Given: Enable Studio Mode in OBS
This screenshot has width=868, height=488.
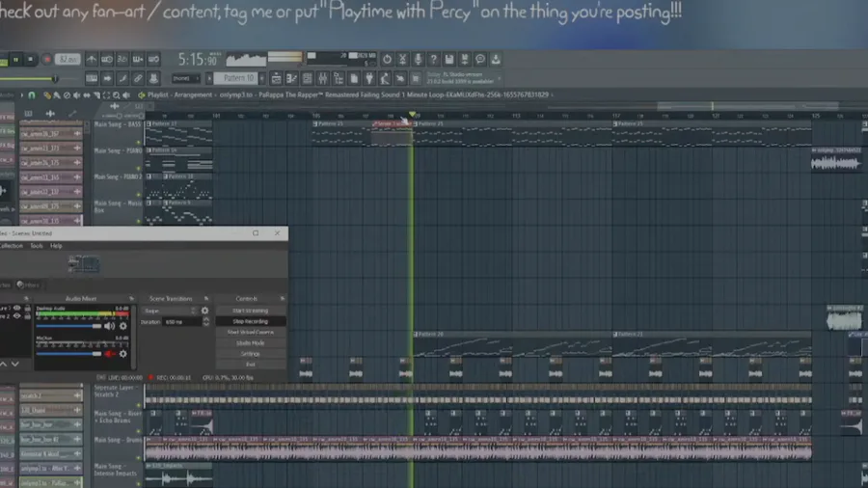Looking at the screenshot, I should [250, 343].
